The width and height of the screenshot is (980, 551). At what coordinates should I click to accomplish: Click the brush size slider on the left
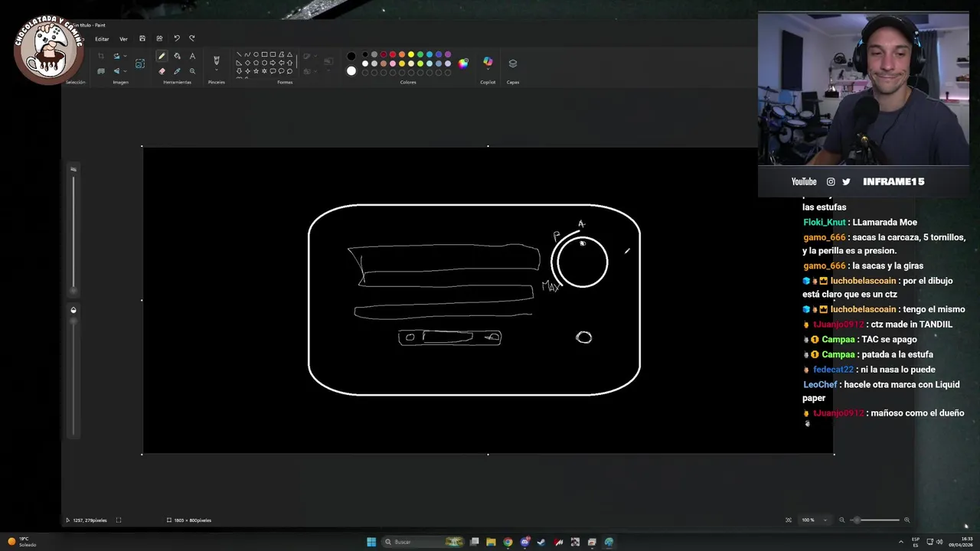click(73, 233)
